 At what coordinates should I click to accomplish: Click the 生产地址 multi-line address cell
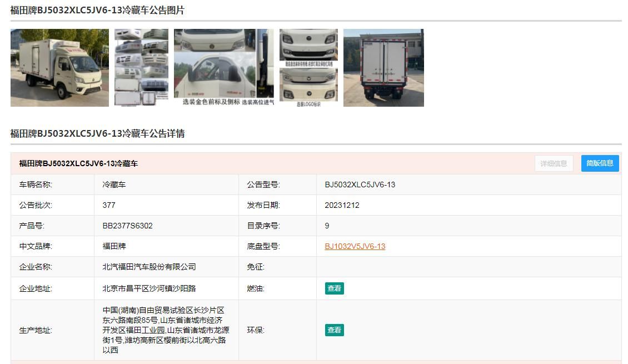(x=166, y=330)
